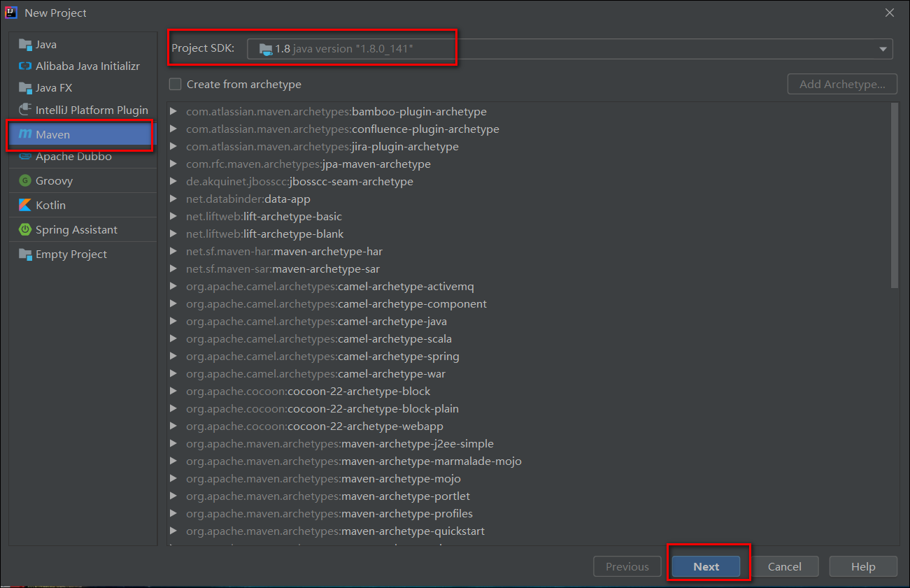
Task: Choose IntelliJ Platform Plugin type
Action: (83, 110)
